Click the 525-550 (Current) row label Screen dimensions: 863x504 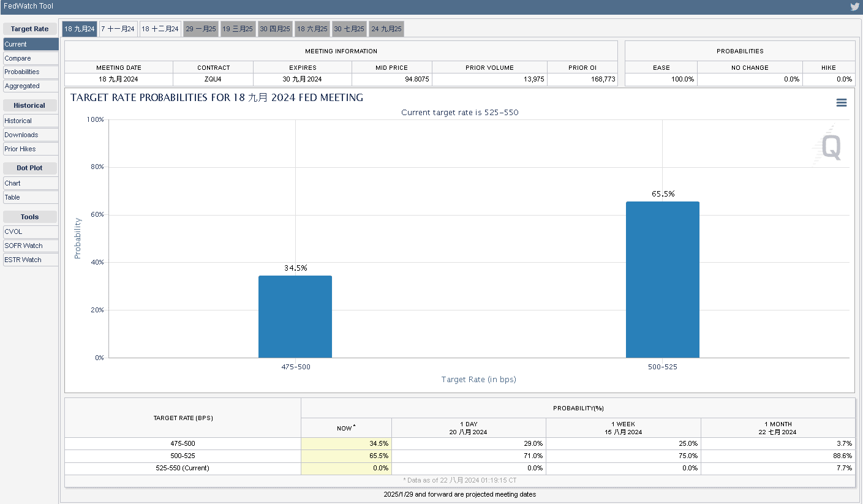point(183,468)
